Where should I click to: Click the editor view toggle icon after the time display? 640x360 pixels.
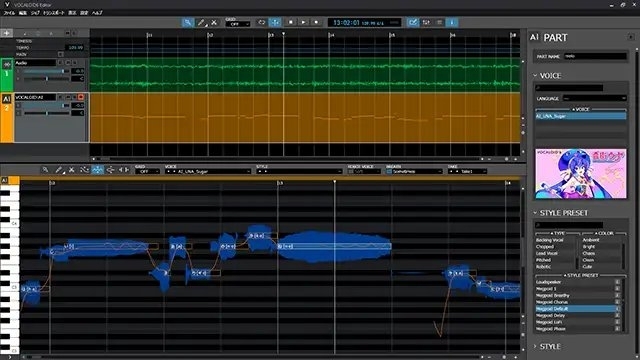tap(413, 22)
